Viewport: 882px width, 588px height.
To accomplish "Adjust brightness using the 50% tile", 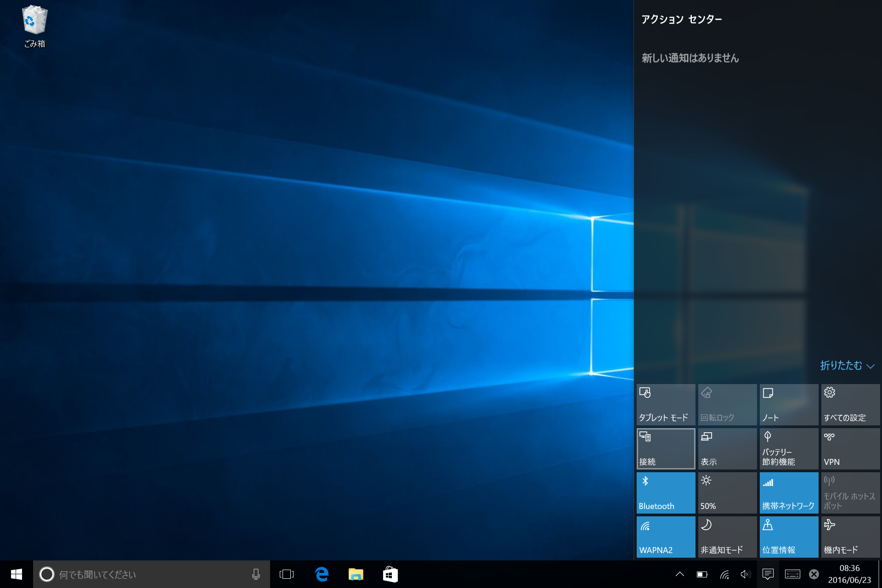I will tap(727, 493).
